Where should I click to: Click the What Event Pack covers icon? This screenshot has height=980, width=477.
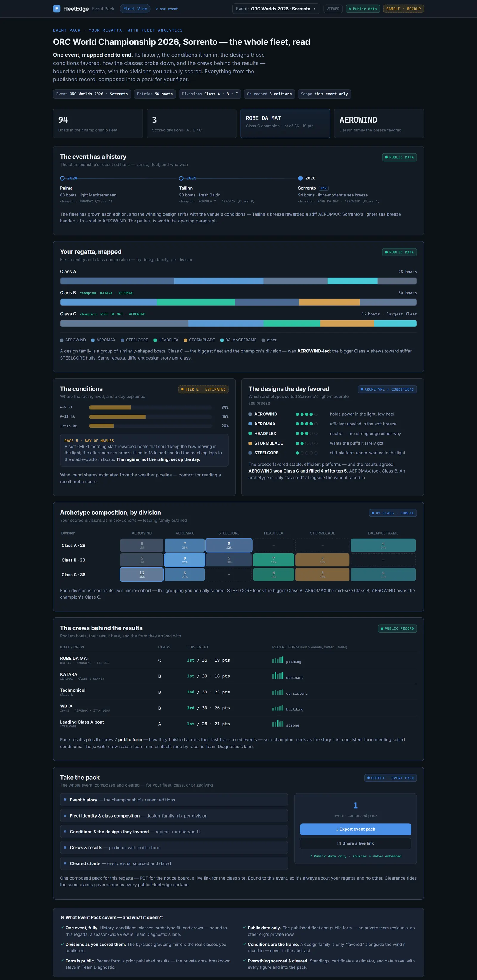pos(62,918)
